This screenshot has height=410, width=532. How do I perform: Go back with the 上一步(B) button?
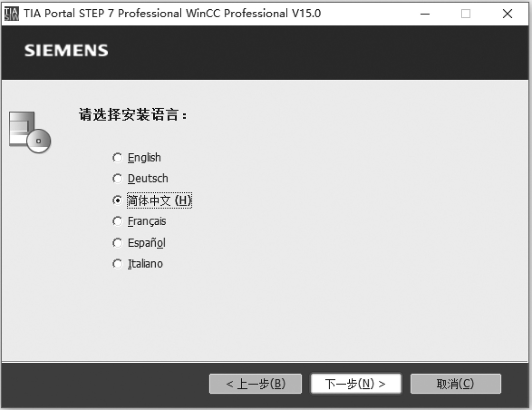(255, 384)
